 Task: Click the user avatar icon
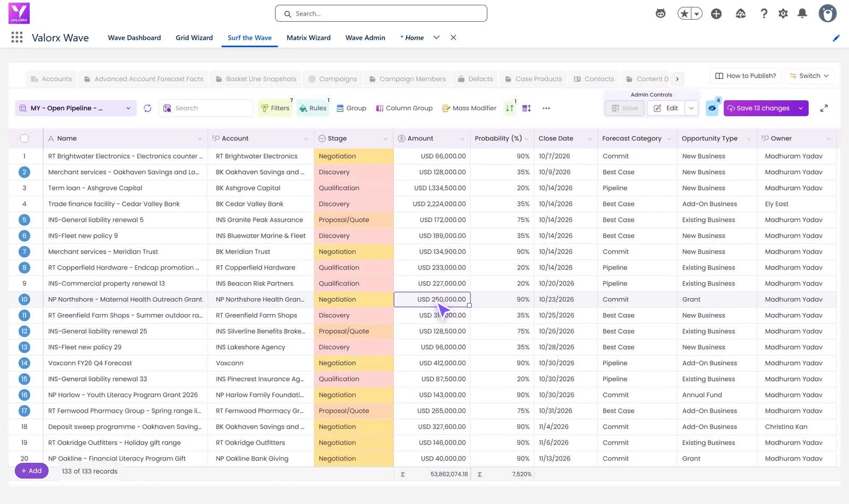click(x=827, y=13)
